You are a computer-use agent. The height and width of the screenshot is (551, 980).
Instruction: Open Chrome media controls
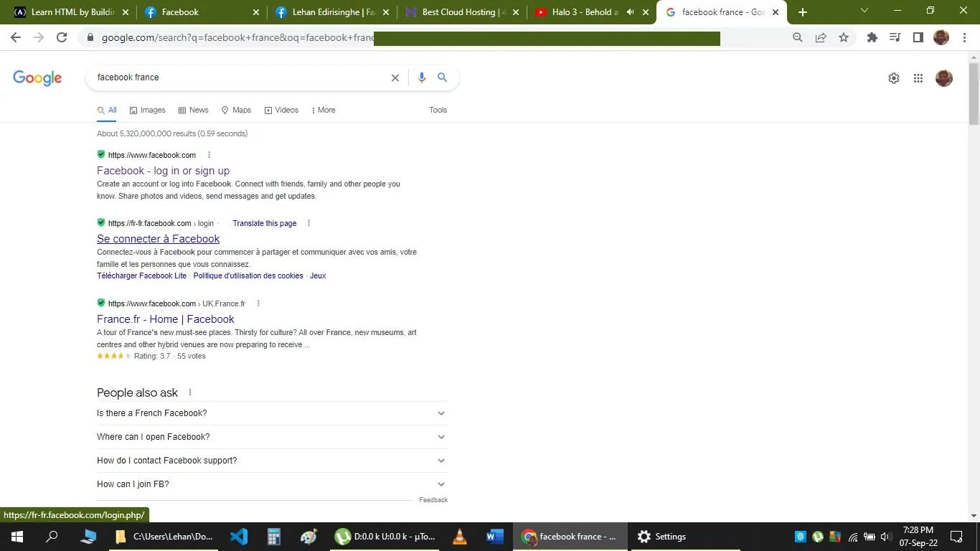[895, 37]
